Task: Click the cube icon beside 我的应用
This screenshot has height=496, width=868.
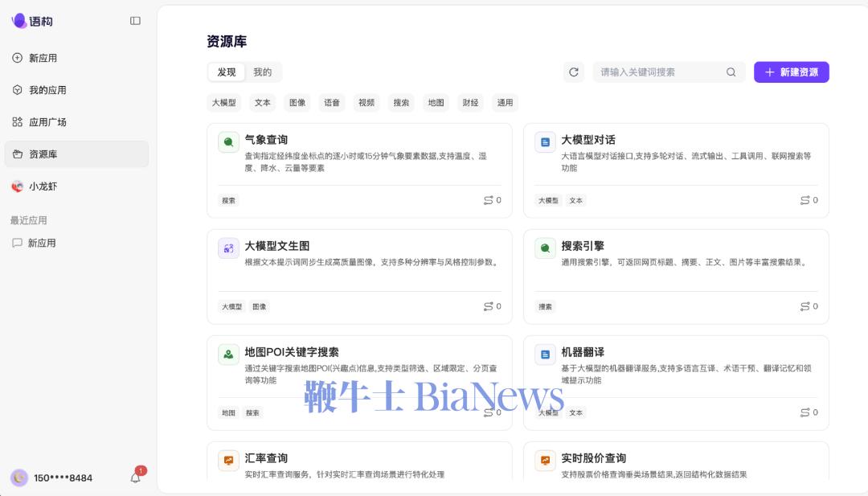Action: 17,90
